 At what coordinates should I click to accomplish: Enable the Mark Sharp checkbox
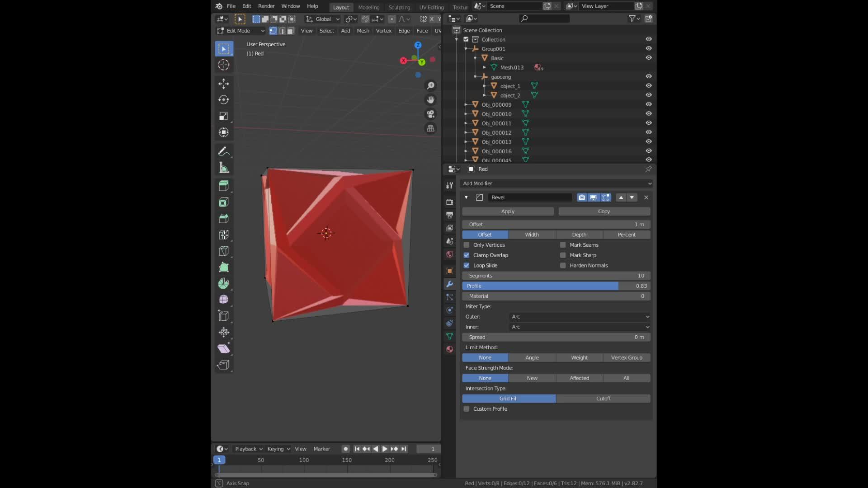(x=563, y=255)
